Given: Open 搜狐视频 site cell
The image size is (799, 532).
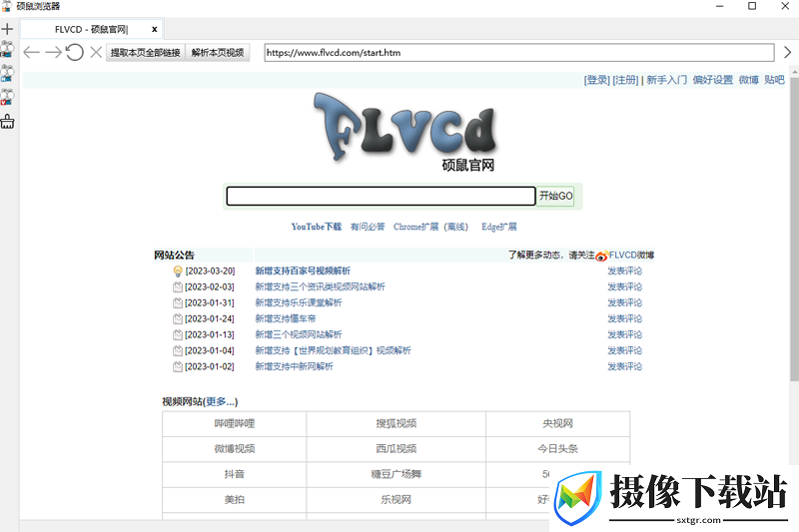Looking at the screenshot, I should (396, 423).
